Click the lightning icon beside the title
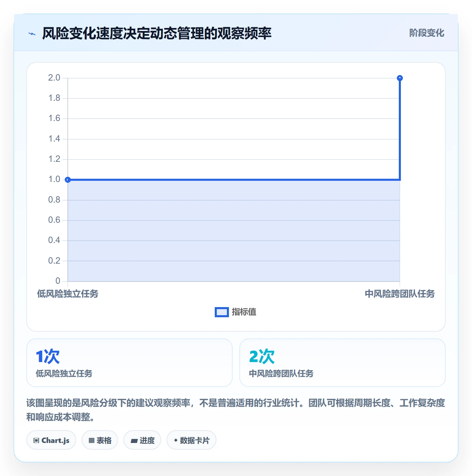472x476 pixels. point(32,34)
